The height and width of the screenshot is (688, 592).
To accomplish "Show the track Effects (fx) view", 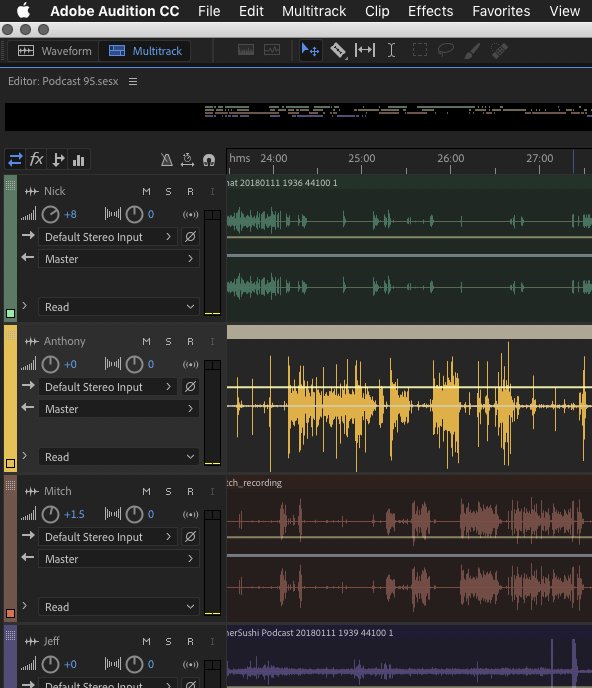I will (x=36, y=159).
